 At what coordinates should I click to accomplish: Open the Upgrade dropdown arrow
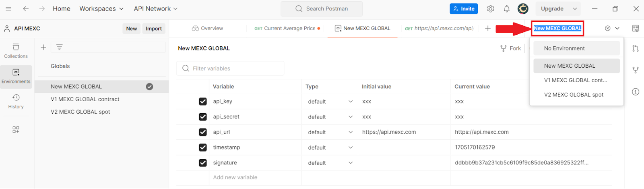tap(575, 8)
